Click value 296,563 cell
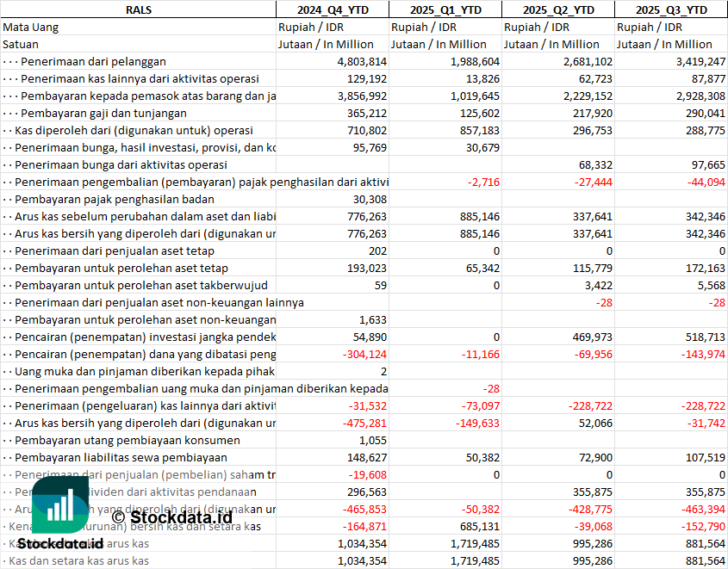Image resolution: width=728 pixels, height=569 pixels. pyautogui.click(x=333, y=491)
